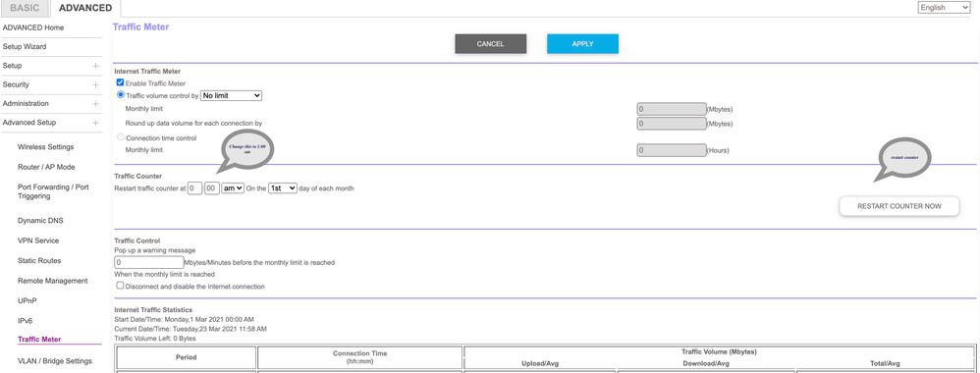Viewport: 980px width, 373px height.
Task: Open the 1st day of month dropdown
Action: pos(283,188)
